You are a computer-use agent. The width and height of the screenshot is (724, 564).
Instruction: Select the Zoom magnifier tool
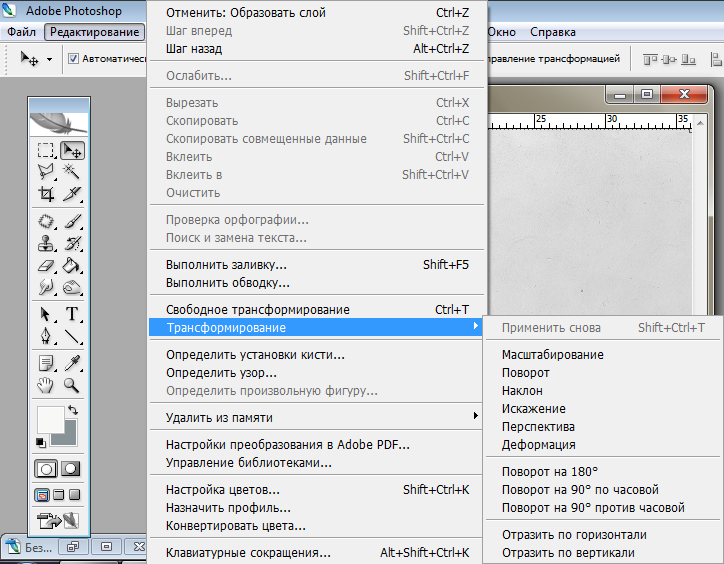pyautogui.click(x=72, y=385)
